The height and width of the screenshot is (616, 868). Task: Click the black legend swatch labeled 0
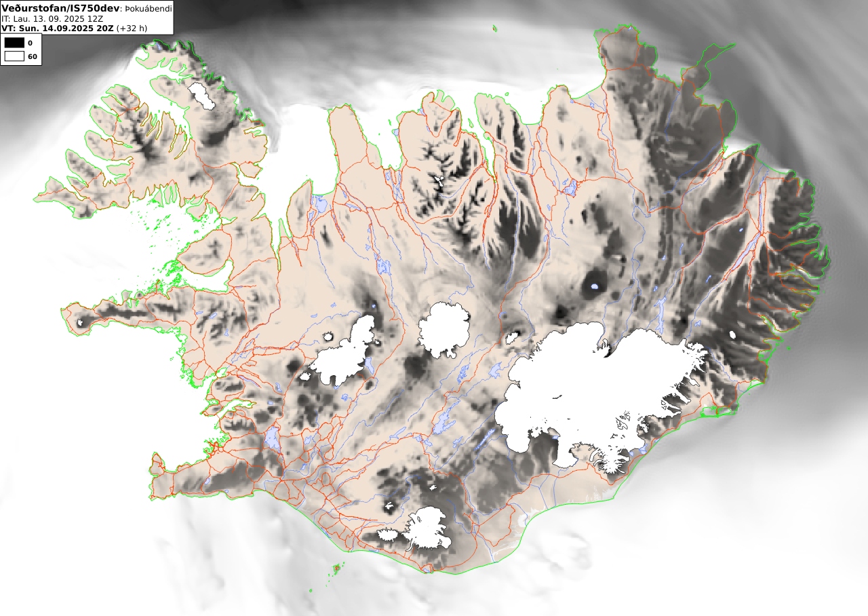point(14,43)
